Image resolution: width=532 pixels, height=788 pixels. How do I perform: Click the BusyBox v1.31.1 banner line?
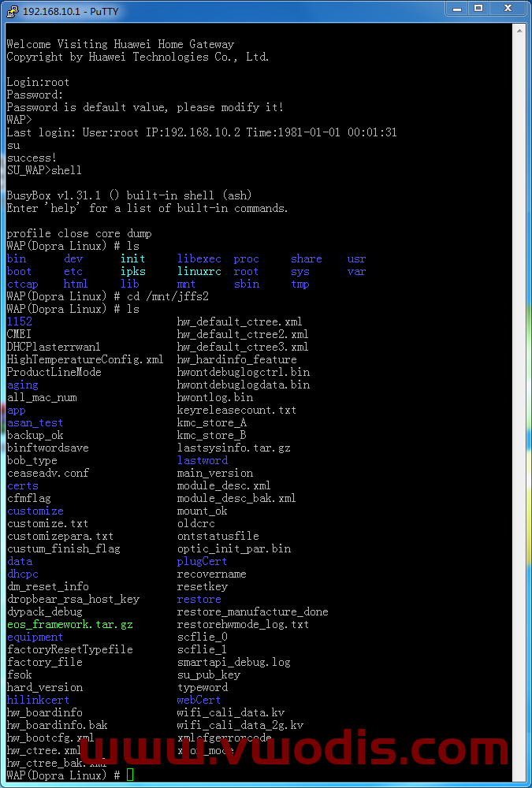129,195
